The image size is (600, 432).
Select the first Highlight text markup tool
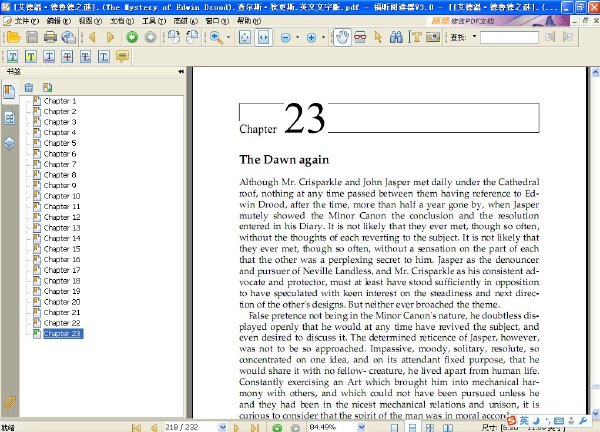click(12, 57)
